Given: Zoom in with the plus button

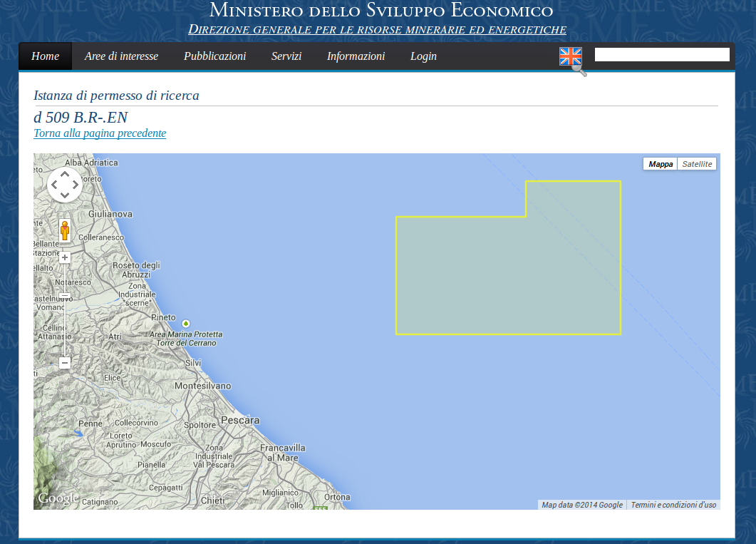Looking at the screenshot, I should 65,257.
